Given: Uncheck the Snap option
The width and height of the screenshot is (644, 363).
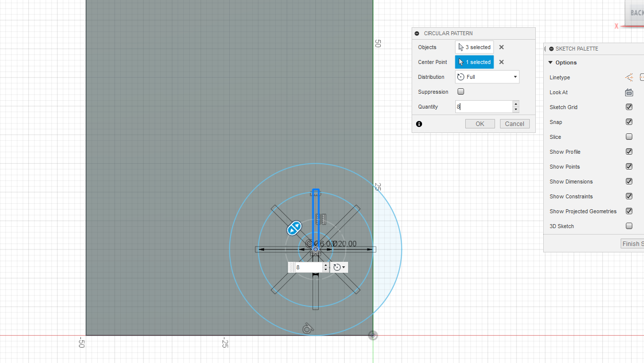Looking at the screenshot, I should (629, 122).
